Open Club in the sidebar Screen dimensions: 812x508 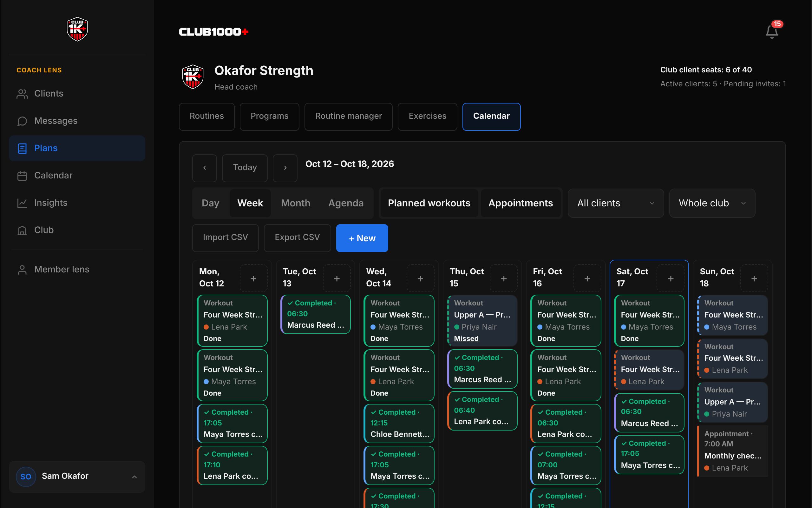pos(77,230)
